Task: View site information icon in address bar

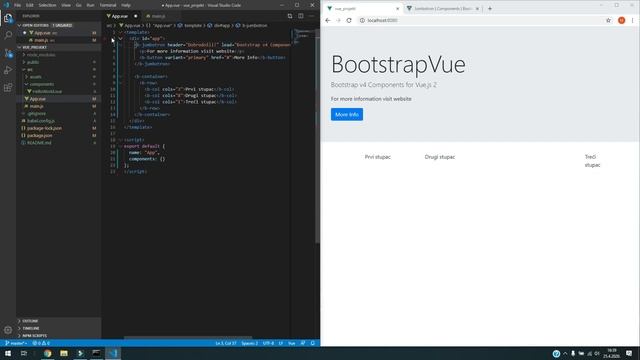Action: click(362, 20)
